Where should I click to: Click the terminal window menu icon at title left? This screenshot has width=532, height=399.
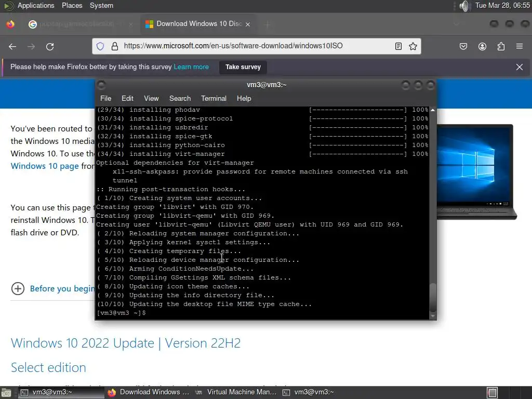[x=101, y=85]
